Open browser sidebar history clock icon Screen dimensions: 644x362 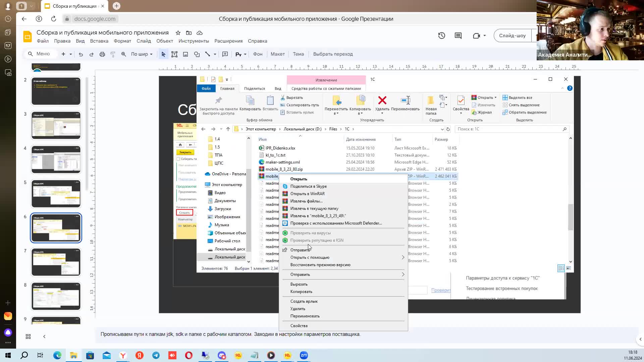8,19
